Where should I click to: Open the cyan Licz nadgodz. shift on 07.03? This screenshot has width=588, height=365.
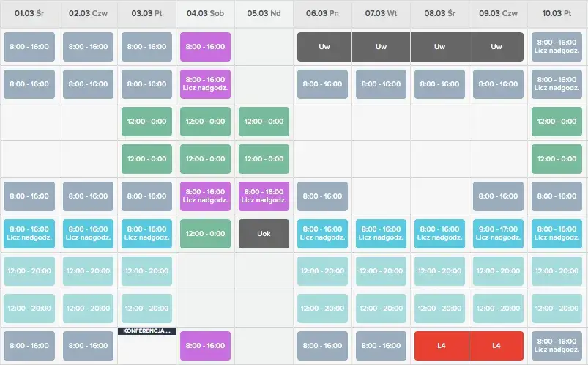coord(381,234)
